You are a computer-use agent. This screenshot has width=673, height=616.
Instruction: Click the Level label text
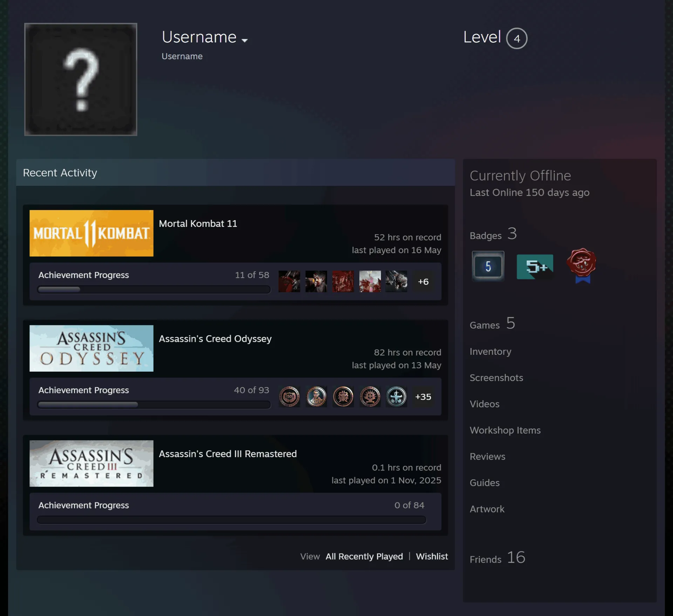[x=482, y=37]
